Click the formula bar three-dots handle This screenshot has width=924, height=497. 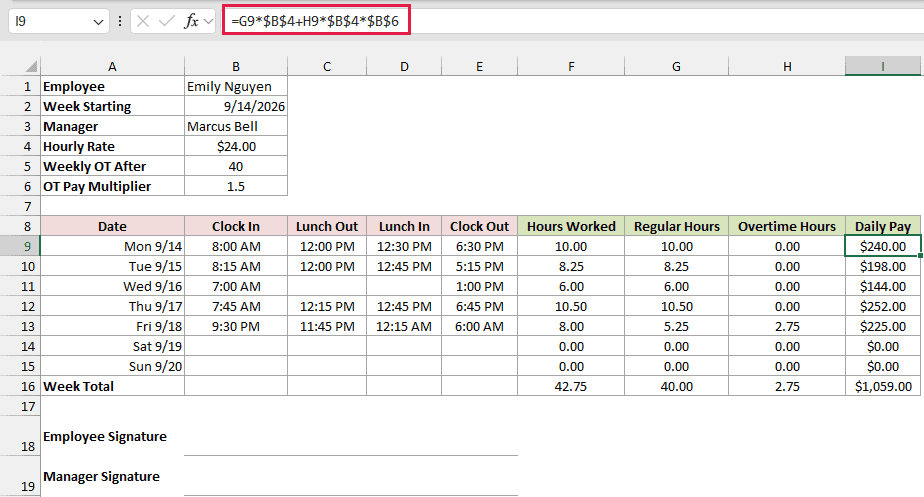click(120, 21)
